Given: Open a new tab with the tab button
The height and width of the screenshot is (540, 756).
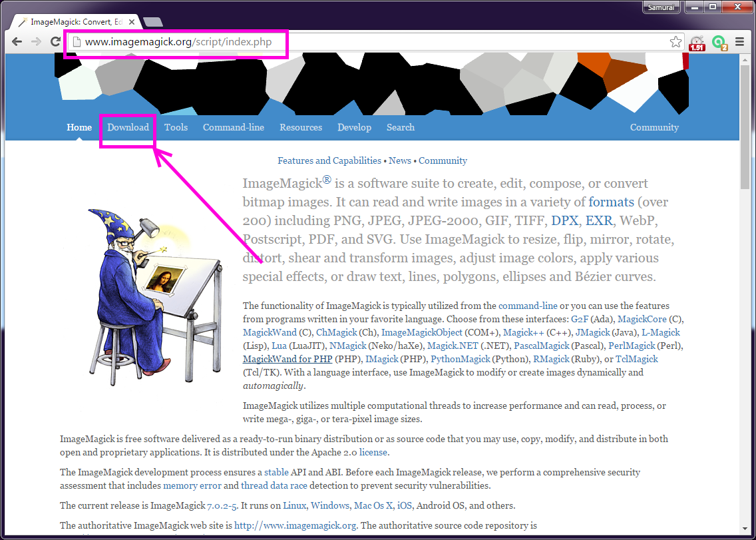Looking at the screenshot, I should pyautogui.click(x=153, y=22).
